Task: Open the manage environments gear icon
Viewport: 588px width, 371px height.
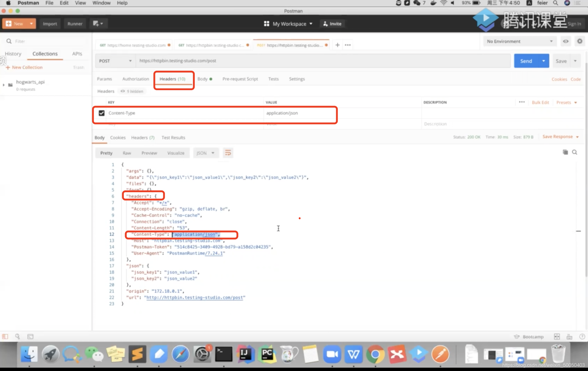Action: click(x=580, y=41)
